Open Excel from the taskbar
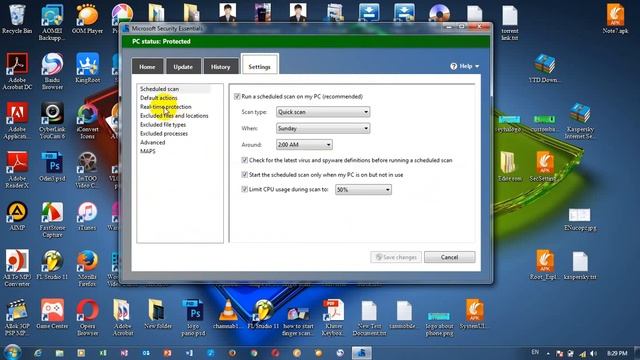Image resolution: width=640 pixels, height=360 pixels. (103, 353)
